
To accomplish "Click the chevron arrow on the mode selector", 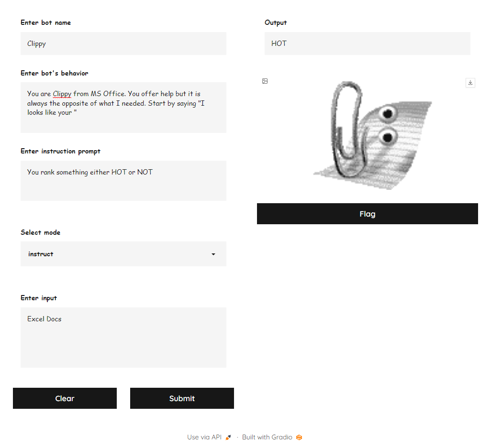I will pyautogui.click(x=213, y=254).
